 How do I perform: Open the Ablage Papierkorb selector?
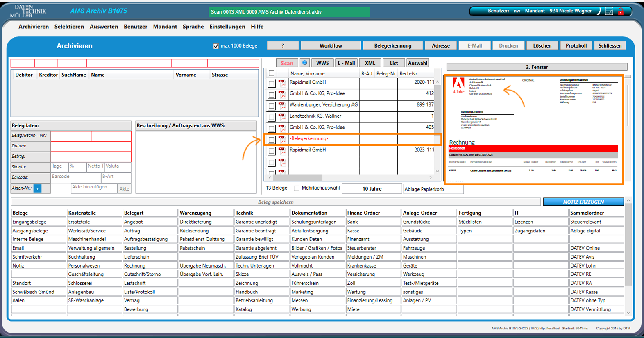point(433,189)
